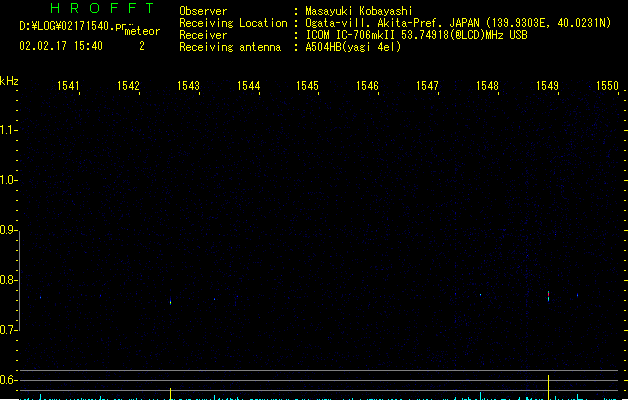Click the kHz axis unit label
Viewport: 629px width, 400px height.
coord(9,81)
